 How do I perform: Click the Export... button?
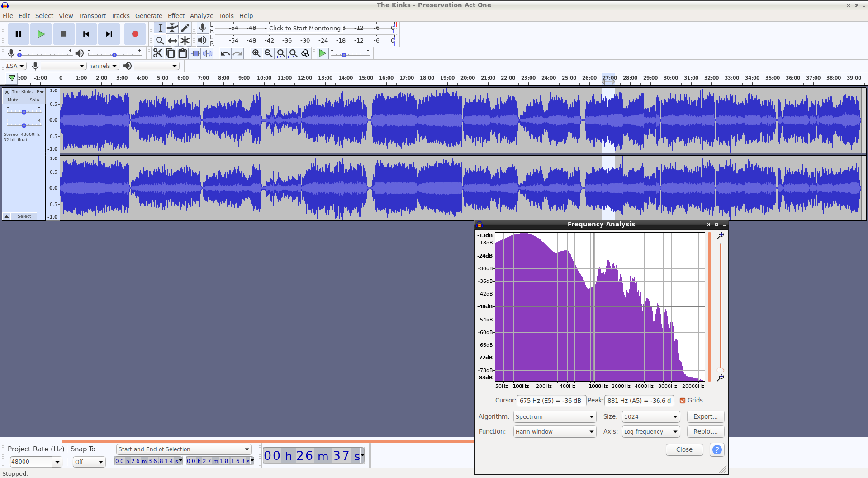[x=706, y=417]
